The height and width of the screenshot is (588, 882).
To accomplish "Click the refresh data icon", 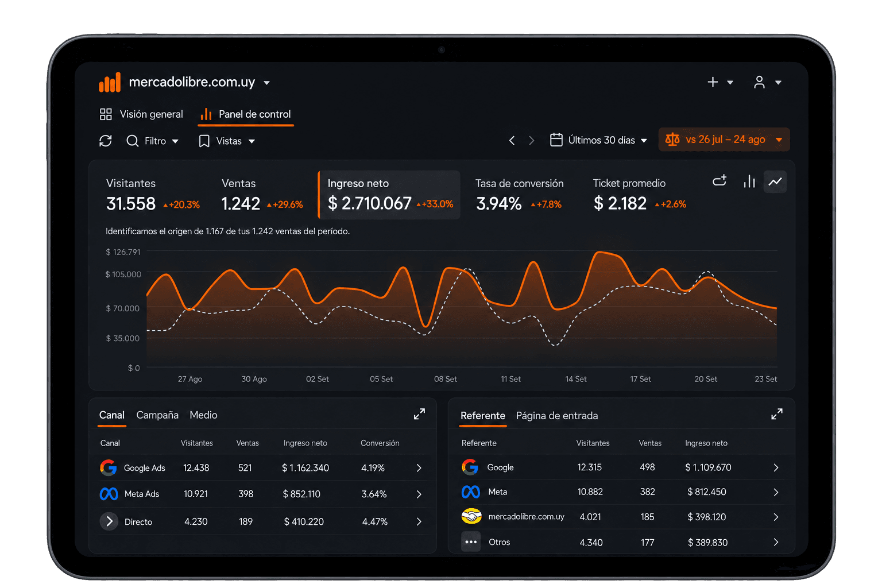I will (x=106, y=141).
